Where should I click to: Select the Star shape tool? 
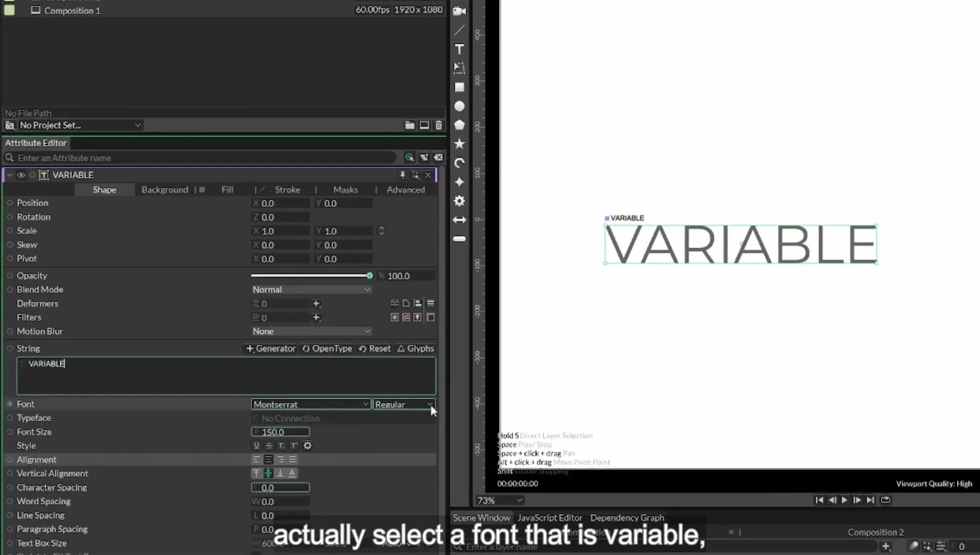point(459,144)
